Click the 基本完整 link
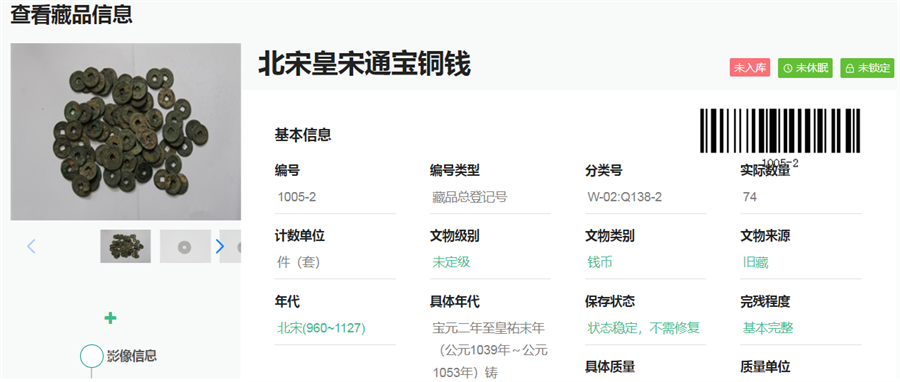Image resolution: width=900 pixels, height=382 pixels. point(768,328)
